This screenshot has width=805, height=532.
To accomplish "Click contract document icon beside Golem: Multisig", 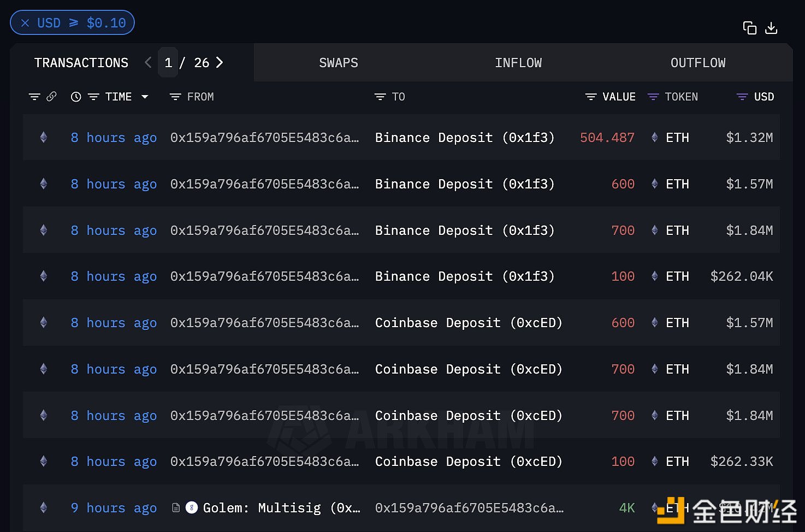I will point(176,508).
